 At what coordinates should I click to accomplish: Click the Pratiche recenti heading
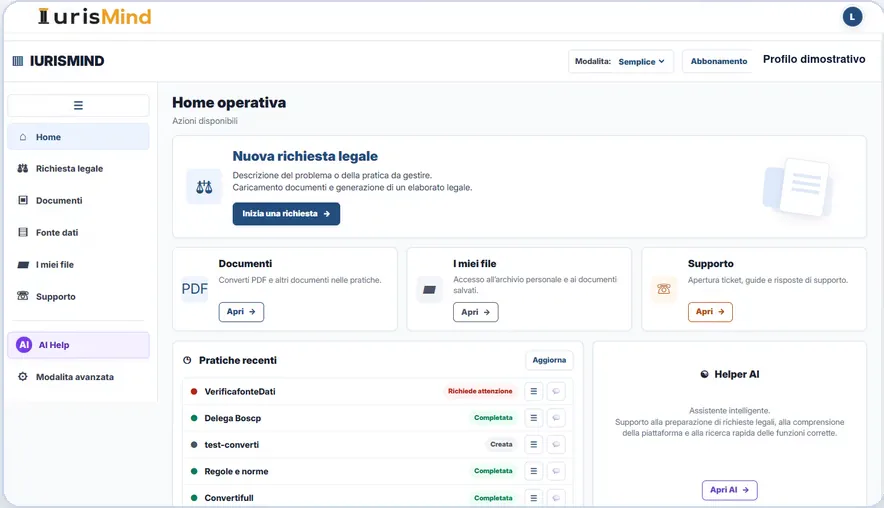[238, 360]
